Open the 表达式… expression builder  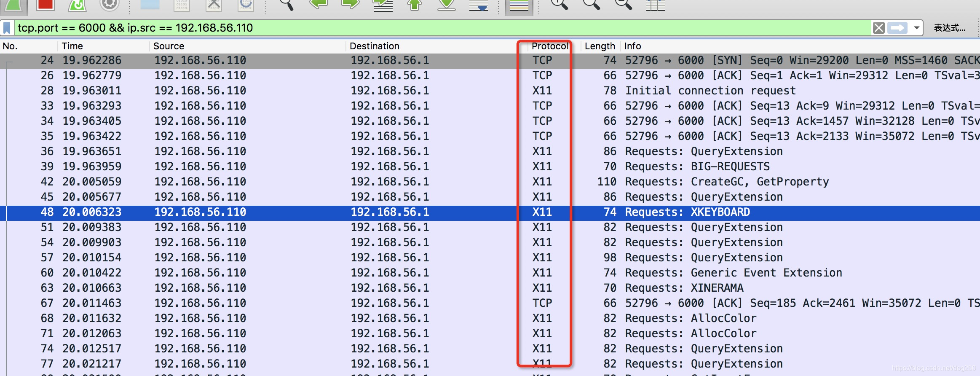coord(950,28)
